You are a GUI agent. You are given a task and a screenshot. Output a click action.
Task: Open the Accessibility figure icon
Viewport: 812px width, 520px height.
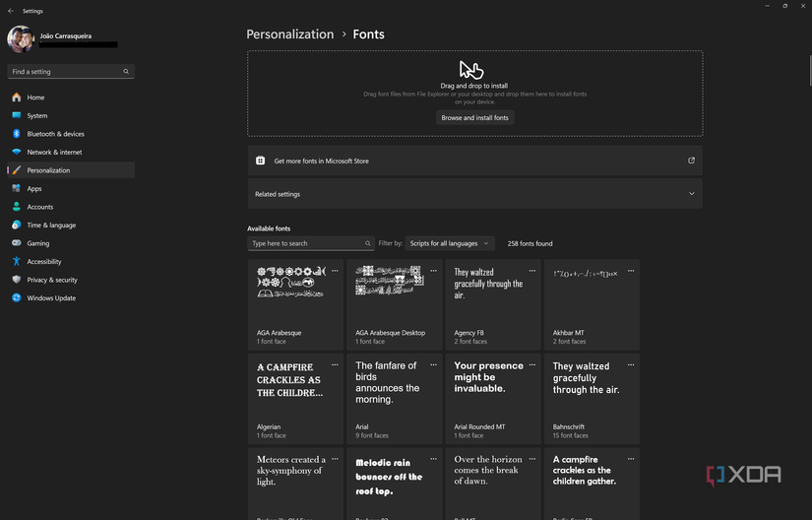17,261
